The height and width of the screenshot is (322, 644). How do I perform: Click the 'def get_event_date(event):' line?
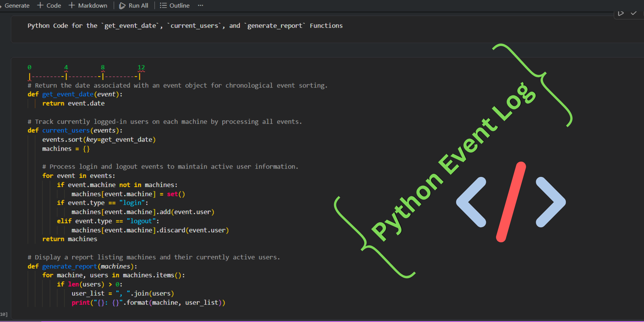pos(75,94)
